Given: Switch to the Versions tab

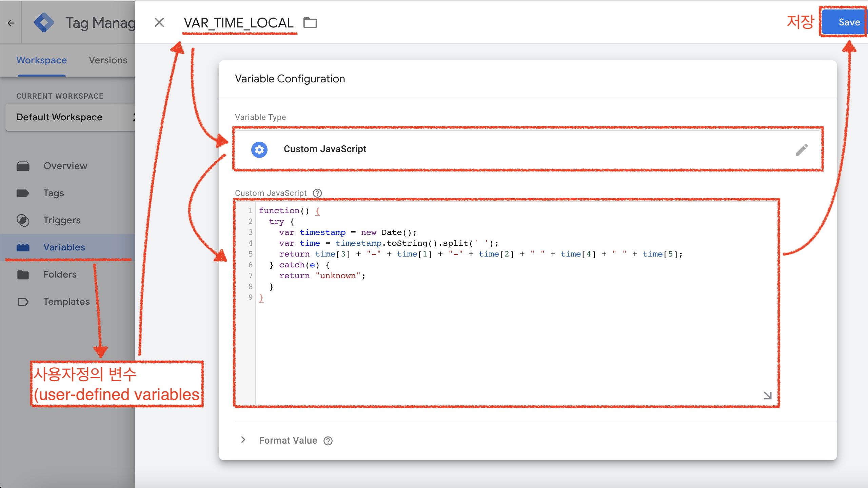Looking at the screenshot, I should 108,60.
